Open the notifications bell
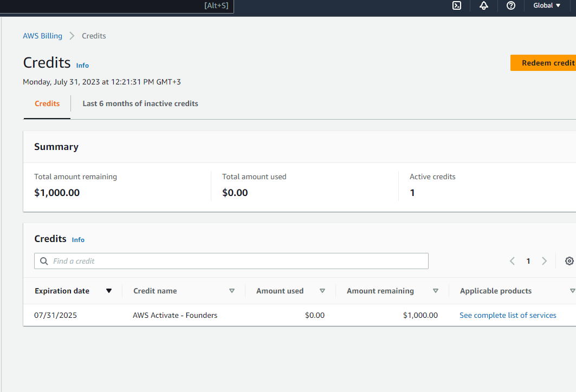The width and height of the screenshot is (576, 392). tap(484, 5)
